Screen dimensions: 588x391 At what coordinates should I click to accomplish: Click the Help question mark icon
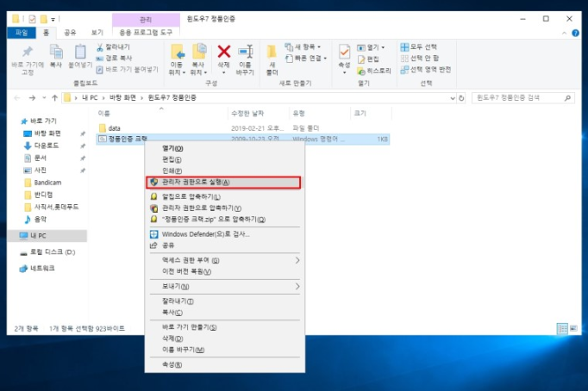(x=575, y=33)
